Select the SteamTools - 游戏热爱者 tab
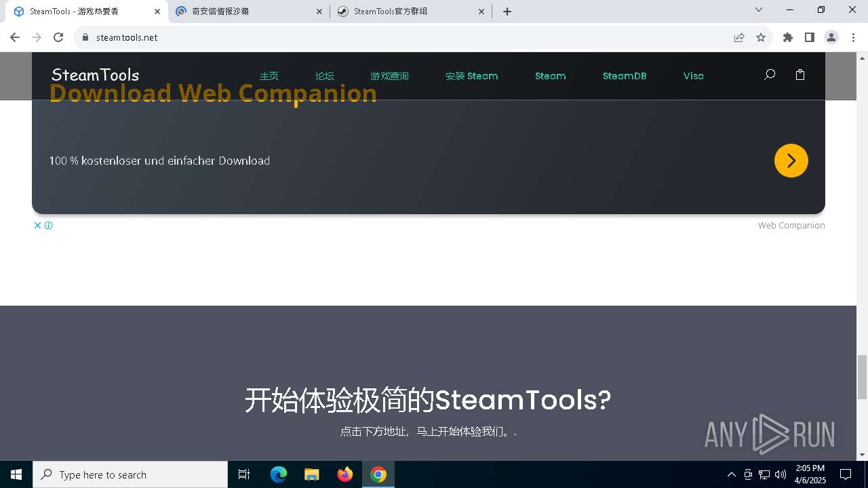This screenshot has height=488, width=868. point(85,12)
